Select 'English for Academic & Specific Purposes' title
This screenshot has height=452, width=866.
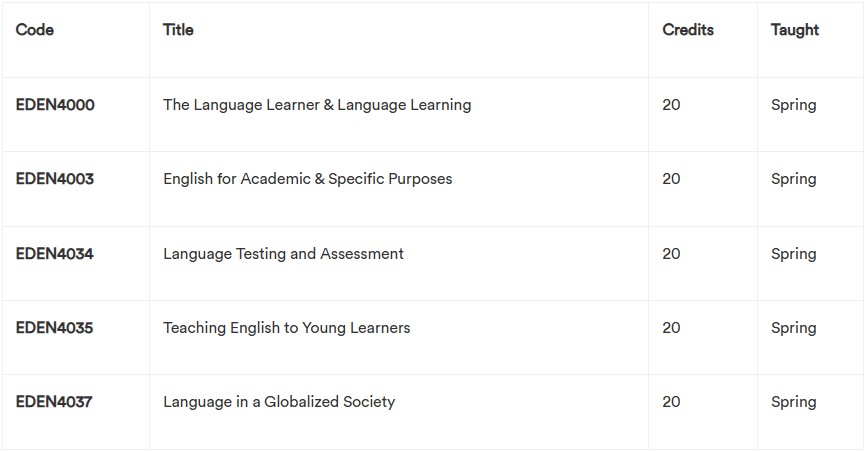coord(308,179)
